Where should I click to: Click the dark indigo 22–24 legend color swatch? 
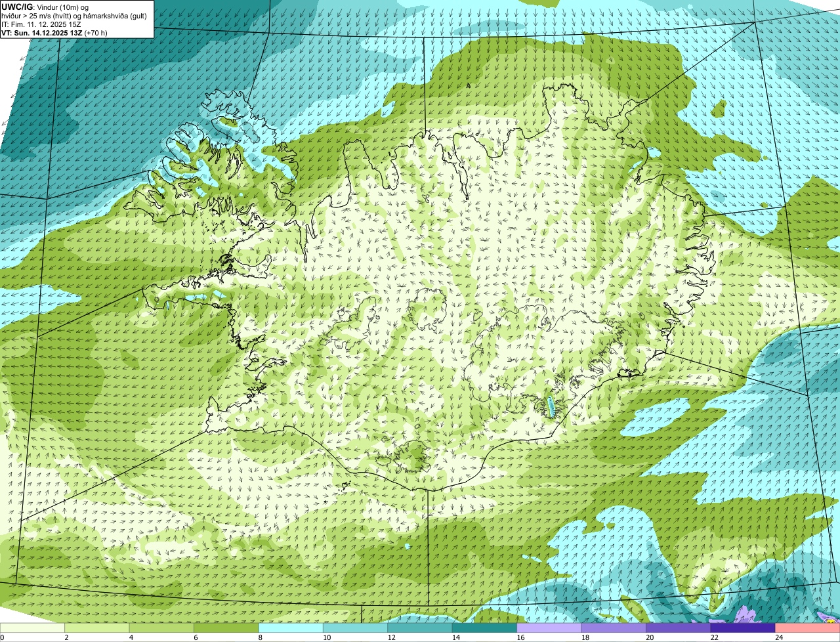coord(744,628)
